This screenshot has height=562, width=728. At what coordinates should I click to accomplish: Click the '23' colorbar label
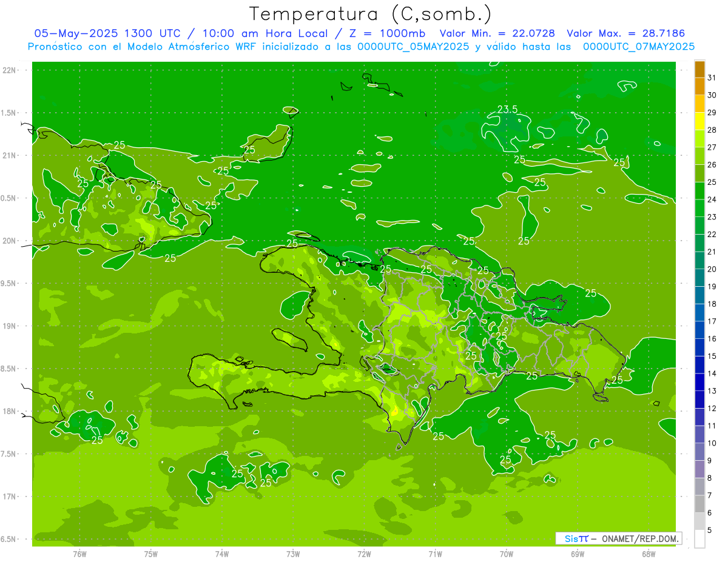pos(712,217)
